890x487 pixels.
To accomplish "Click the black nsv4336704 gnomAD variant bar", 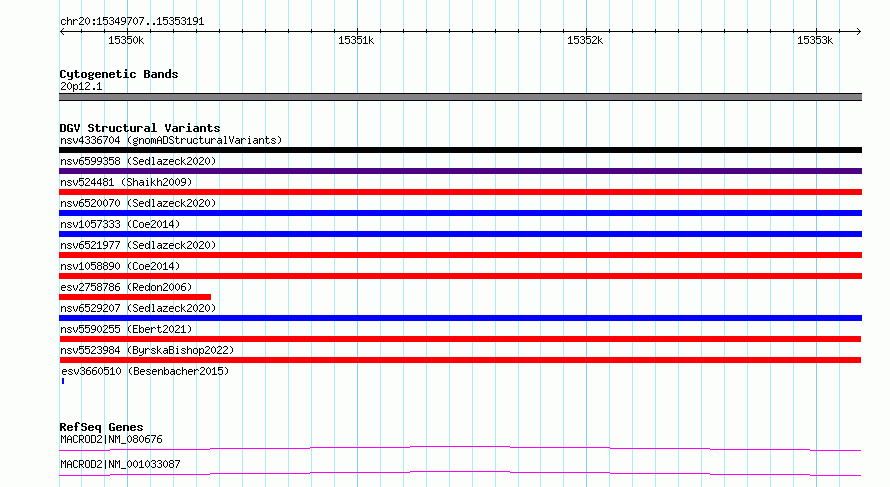I will click(x=460, y=150).
